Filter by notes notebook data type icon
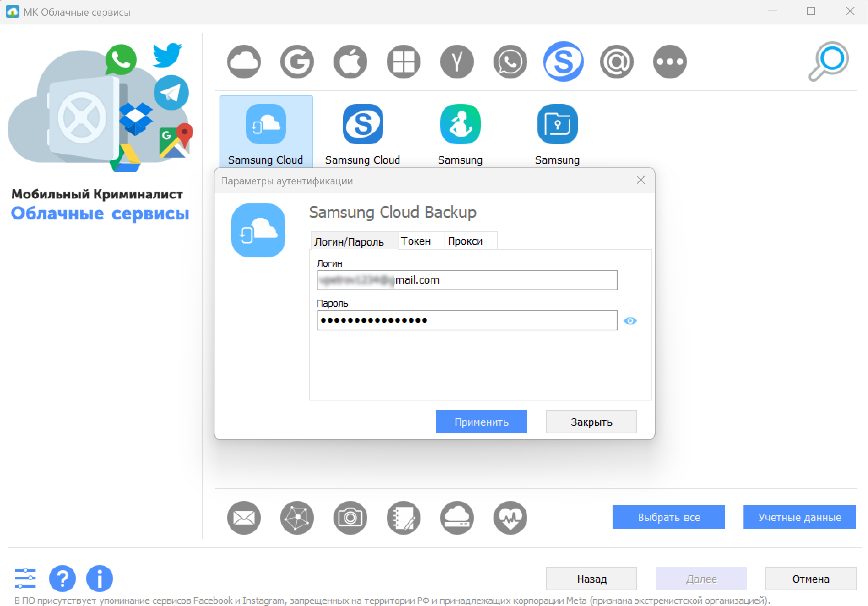The width and height of the screenshot is (868, 606). coord(404,518)
